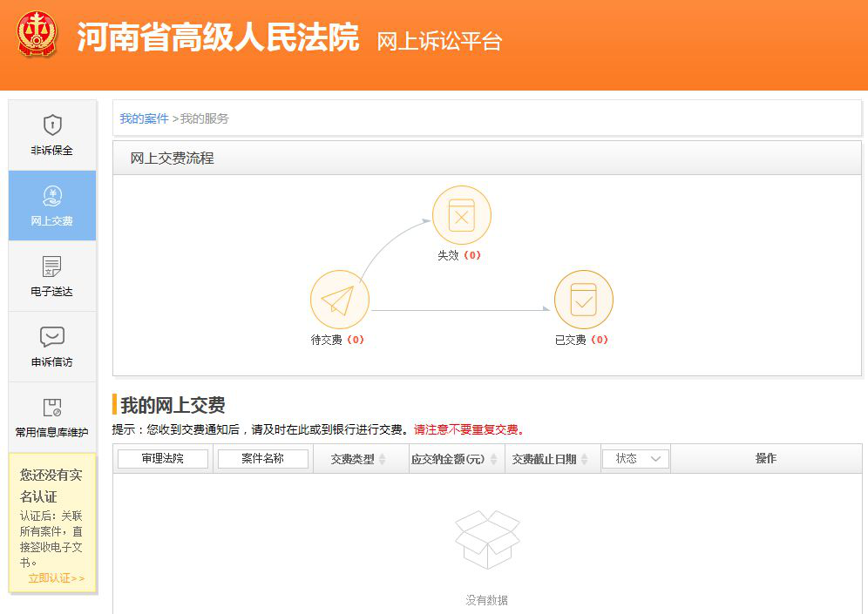The height and width of the screenshot is (614, 868).
Task: Toggle sorting on the 交费类型 column
Action: pyautogui.click(x=359, y=458)
